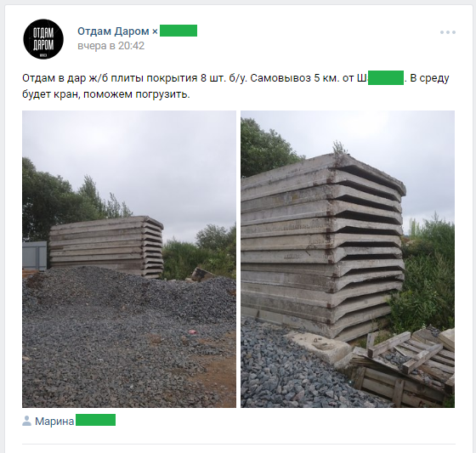476x453 pixels.
Task: Click the person icon next to Марина
Action: coord(26,421)
